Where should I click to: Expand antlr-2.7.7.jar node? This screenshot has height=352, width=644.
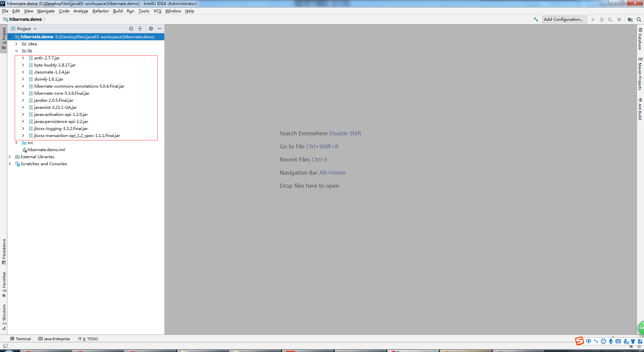(x=23, y=58)
